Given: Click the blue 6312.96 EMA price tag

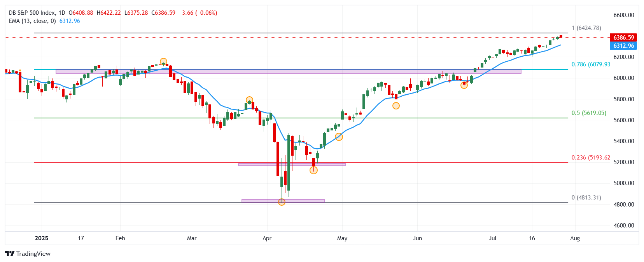Looking at the screenshot, I should (624, 46).
